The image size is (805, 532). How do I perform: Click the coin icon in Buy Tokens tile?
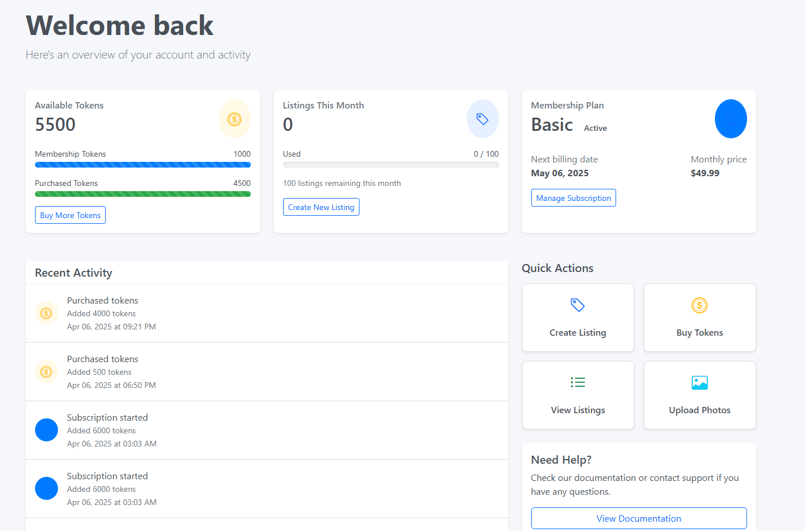(699, 305)
